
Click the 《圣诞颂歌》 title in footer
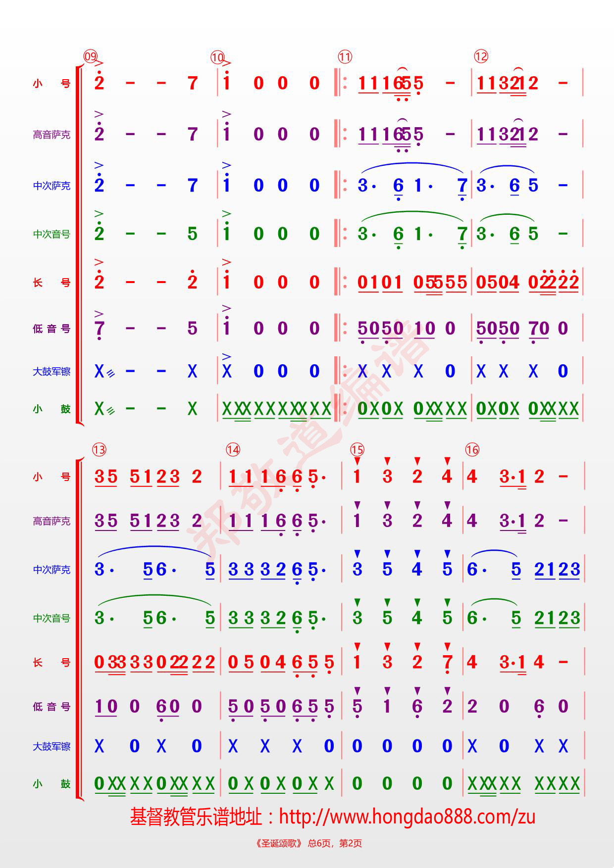278,843
